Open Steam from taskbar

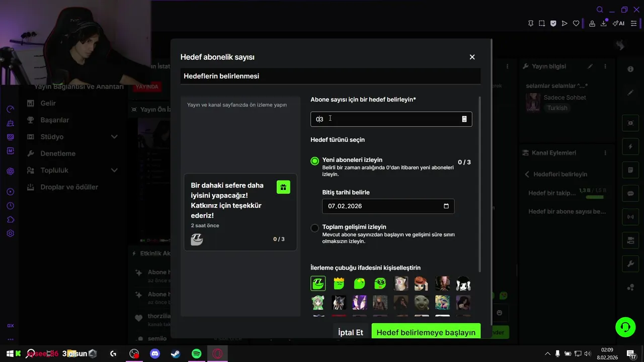[x=176, y=354]
